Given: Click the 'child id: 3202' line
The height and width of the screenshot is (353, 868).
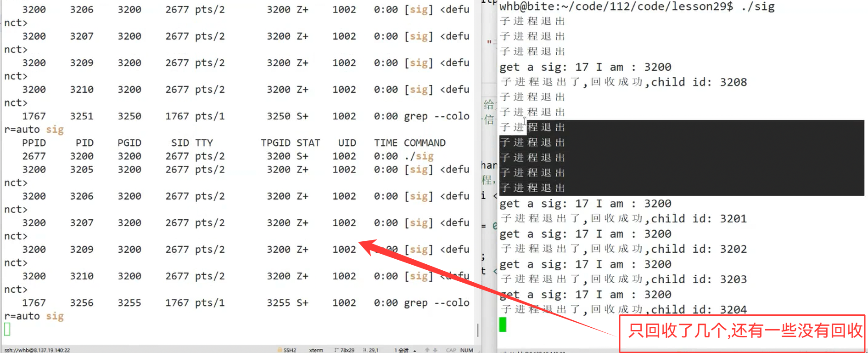Looking at the screenshot, I should tap(623, 249).
